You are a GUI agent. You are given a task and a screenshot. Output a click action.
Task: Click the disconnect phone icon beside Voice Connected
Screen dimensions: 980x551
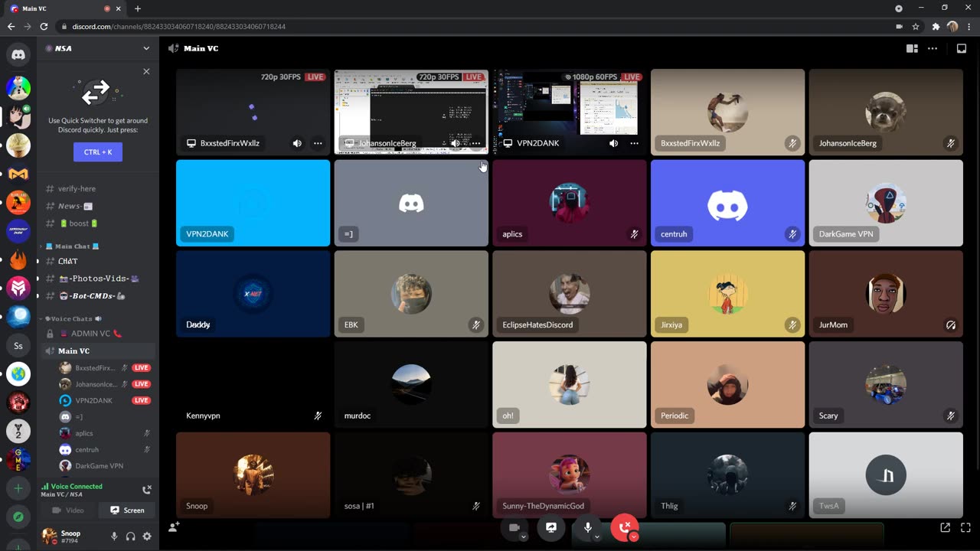(147, 490)
